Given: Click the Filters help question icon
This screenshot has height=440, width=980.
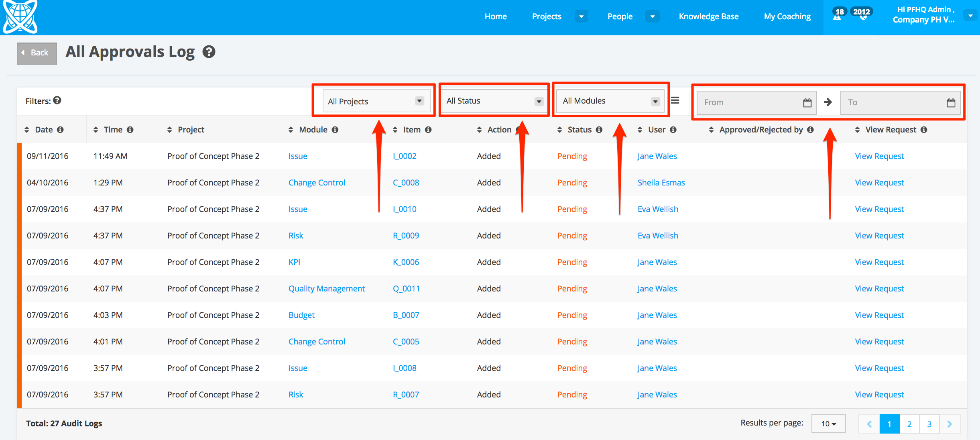Looking at the screenshot, I should (x=57, y=100).
